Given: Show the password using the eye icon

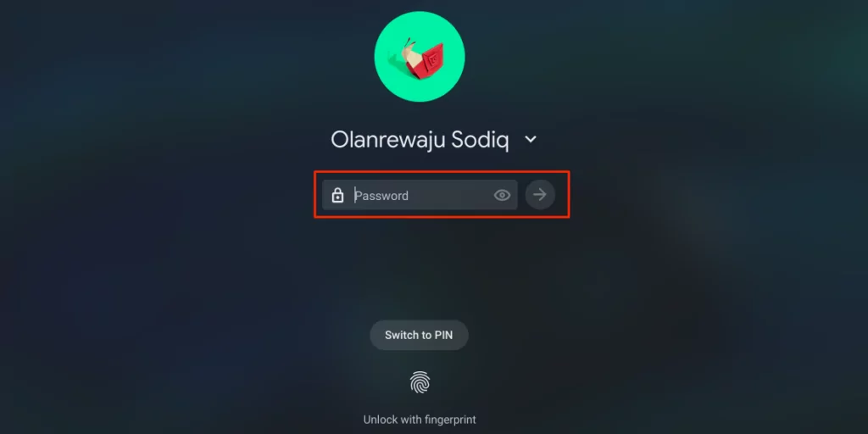Looking at the screenshot, I should pos(502,195).
